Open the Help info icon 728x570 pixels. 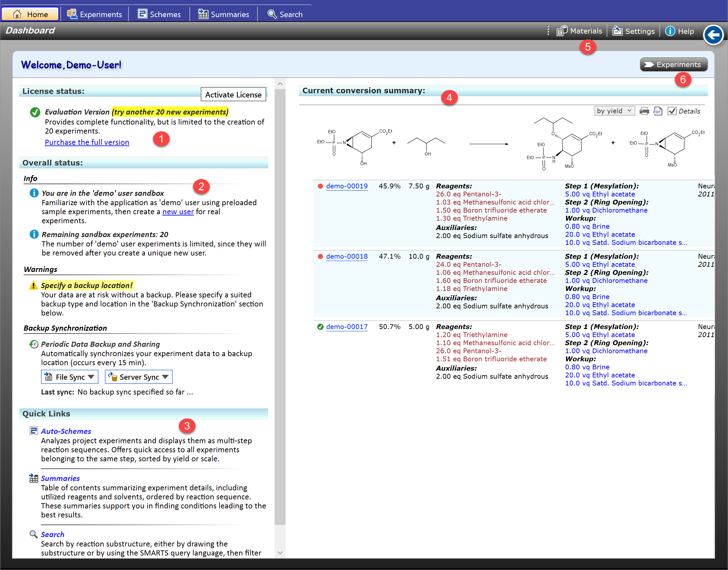[x=670, y=31]
